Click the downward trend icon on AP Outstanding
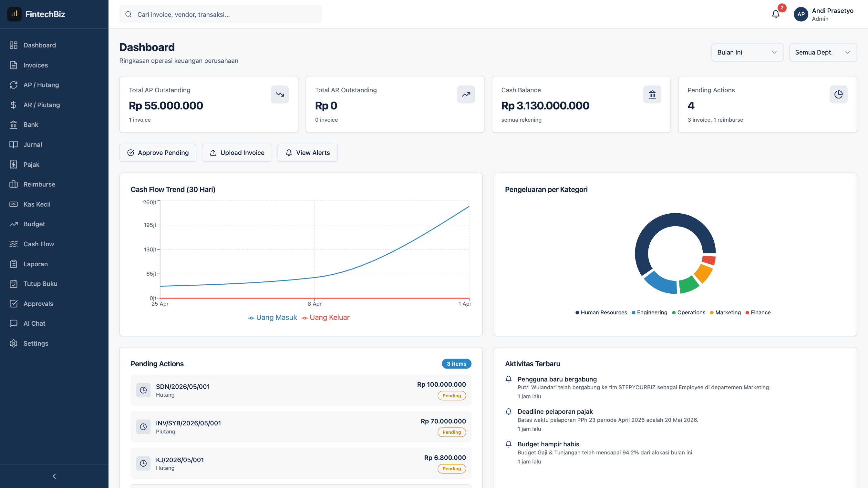The image size is (868, 488). point(280,94)
